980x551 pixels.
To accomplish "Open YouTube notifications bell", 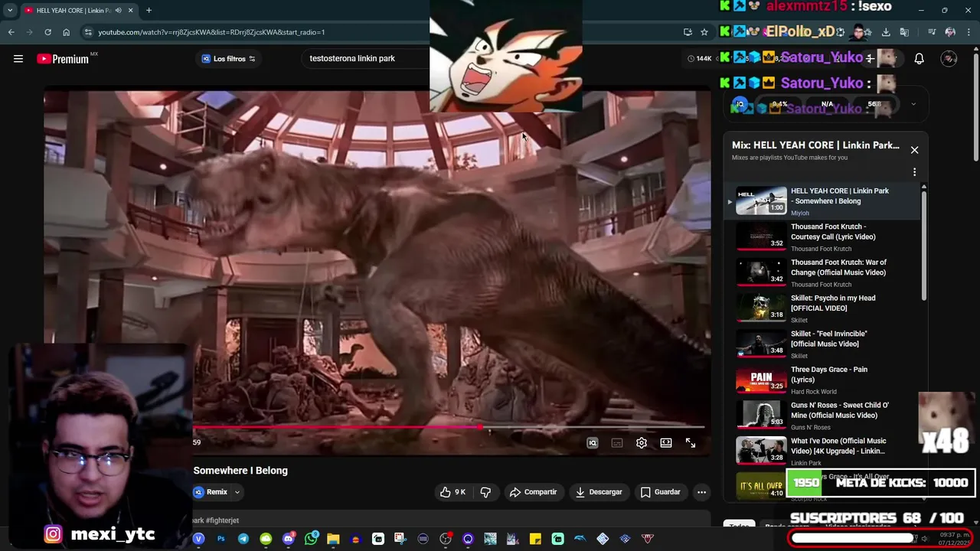I will pos(920,58).
